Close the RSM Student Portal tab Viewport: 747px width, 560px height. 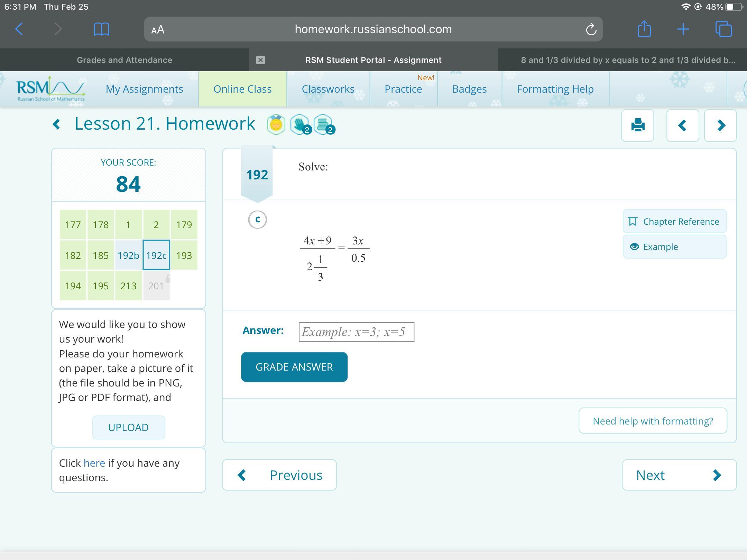click(x=260, y=60)
